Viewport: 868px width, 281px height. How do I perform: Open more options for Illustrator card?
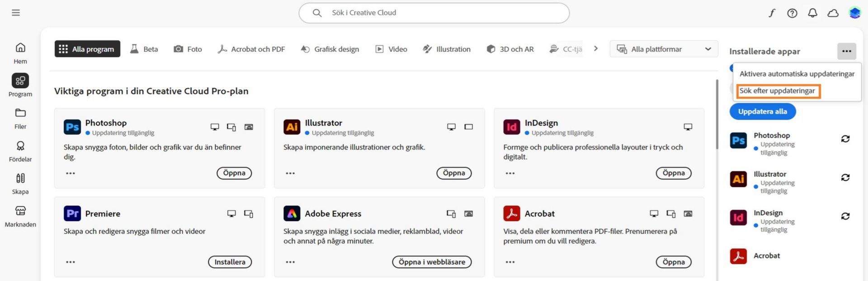[290, 173]
